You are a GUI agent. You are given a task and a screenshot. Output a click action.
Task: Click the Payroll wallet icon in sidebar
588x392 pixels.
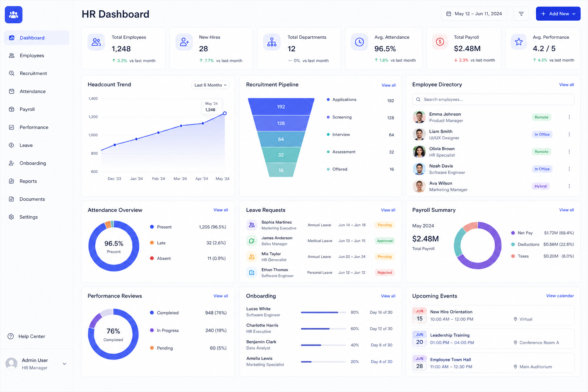pyautogui.click(x=11, y=109)
